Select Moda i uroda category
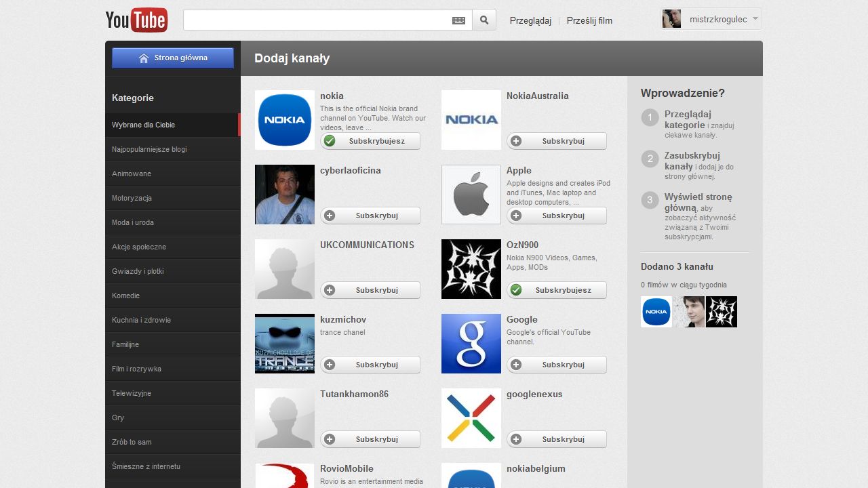 (x=173, y=222)
